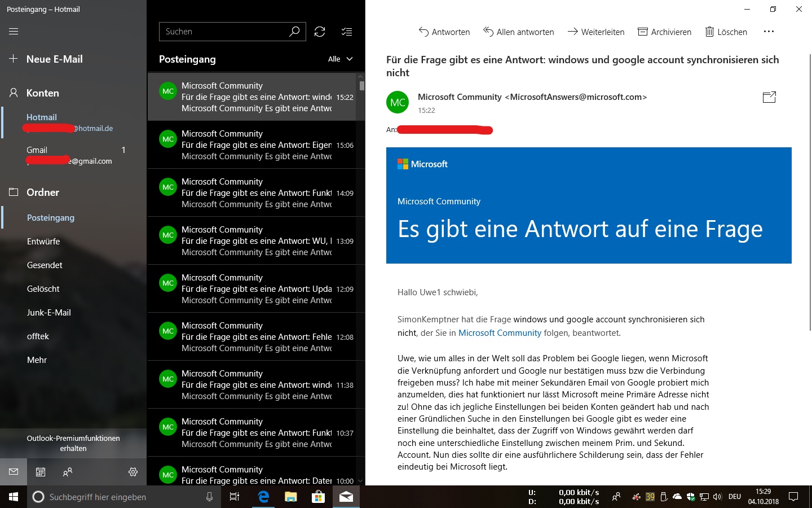Open the 12:08 Microsoft Community email
Image resolution: width=812 pixels, height=508 pixels.
(253, 336)
